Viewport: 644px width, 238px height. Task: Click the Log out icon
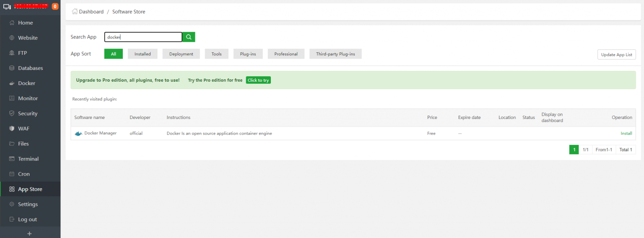pos(12,220)
